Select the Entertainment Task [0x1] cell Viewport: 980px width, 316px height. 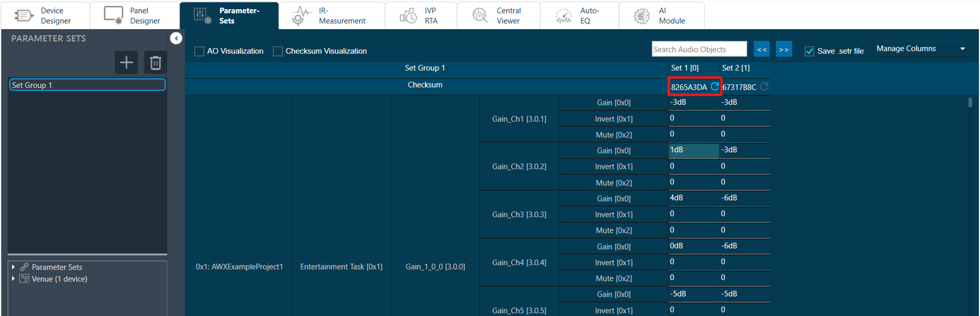click(341, 266)
